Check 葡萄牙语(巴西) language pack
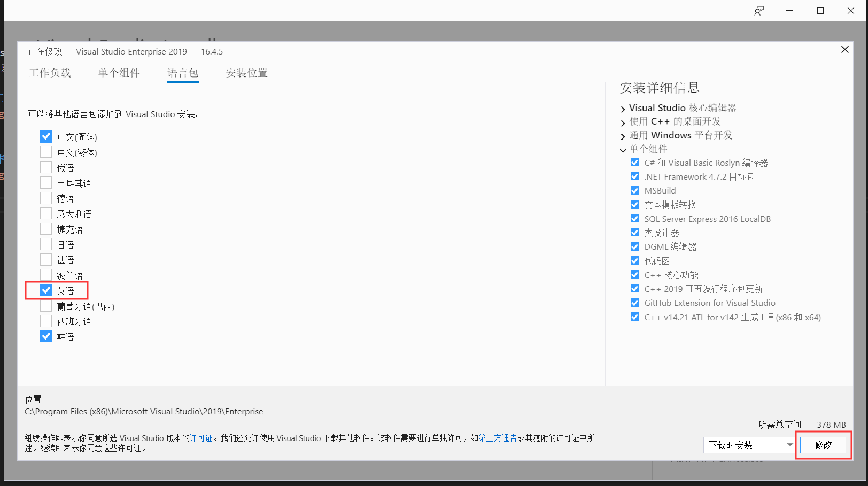The width and height of the screenshot is (868, 486). point(46,306)
